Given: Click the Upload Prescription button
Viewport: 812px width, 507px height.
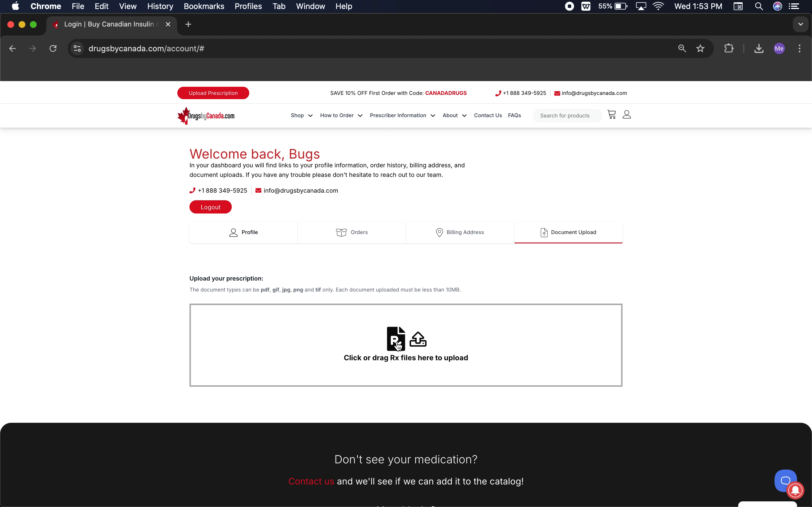Looking at the screenshot, I should [213, 93].
